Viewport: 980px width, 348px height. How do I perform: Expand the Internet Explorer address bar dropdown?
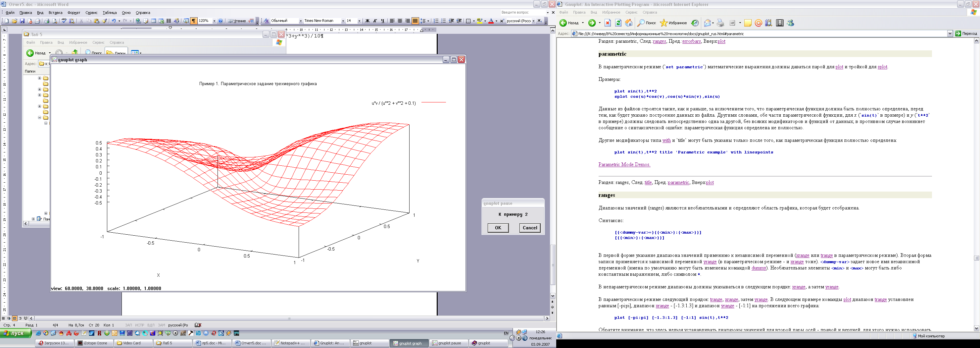[950, 33]
